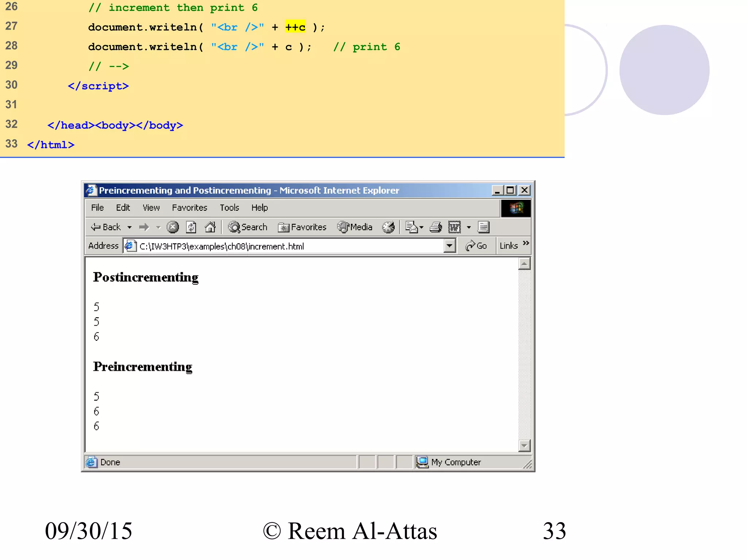Click the Search toolbar button
This screenshot has height=560, width=747.
248,227
